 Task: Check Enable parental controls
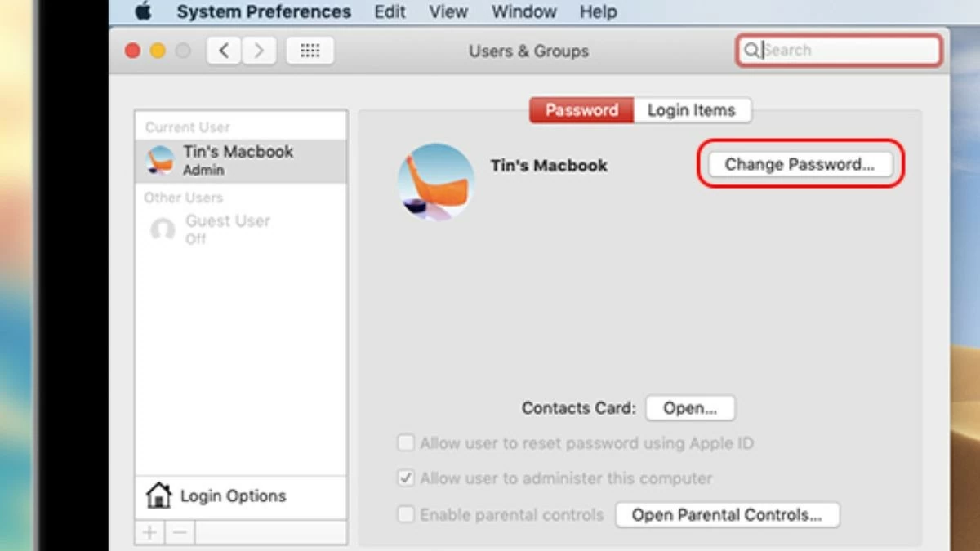click(x=406, y=515)
